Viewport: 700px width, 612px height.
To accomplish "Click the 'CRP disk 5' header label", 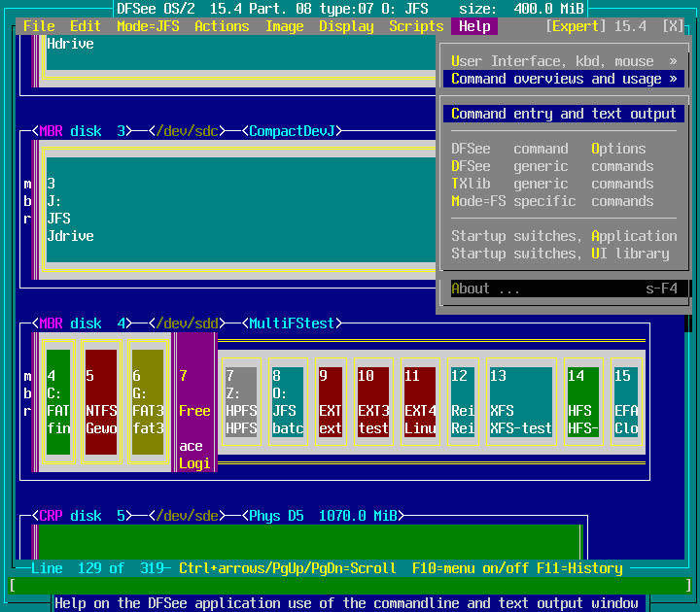I will (x=82, y=516).
